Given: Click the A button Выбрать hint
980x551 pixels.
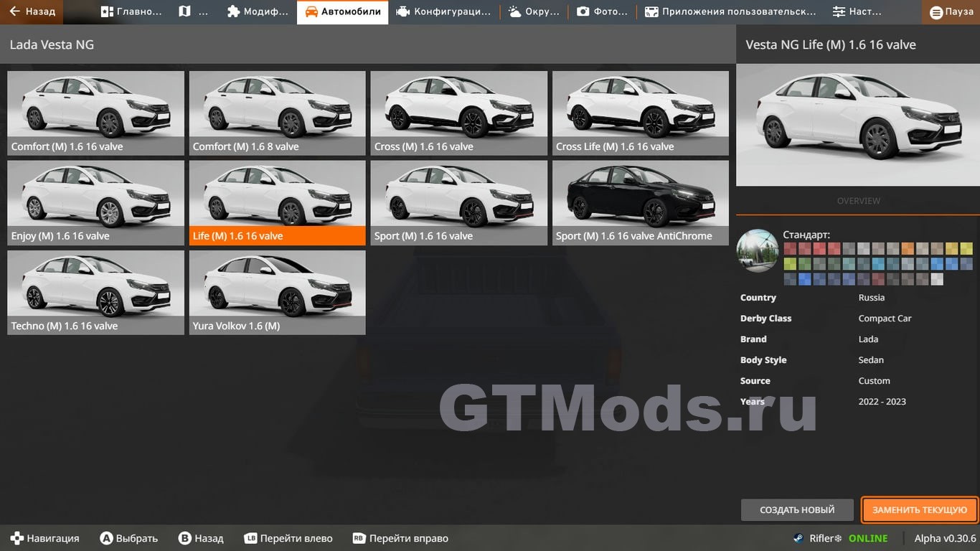Looking at the screenshot, I should (x=128, y=538).
